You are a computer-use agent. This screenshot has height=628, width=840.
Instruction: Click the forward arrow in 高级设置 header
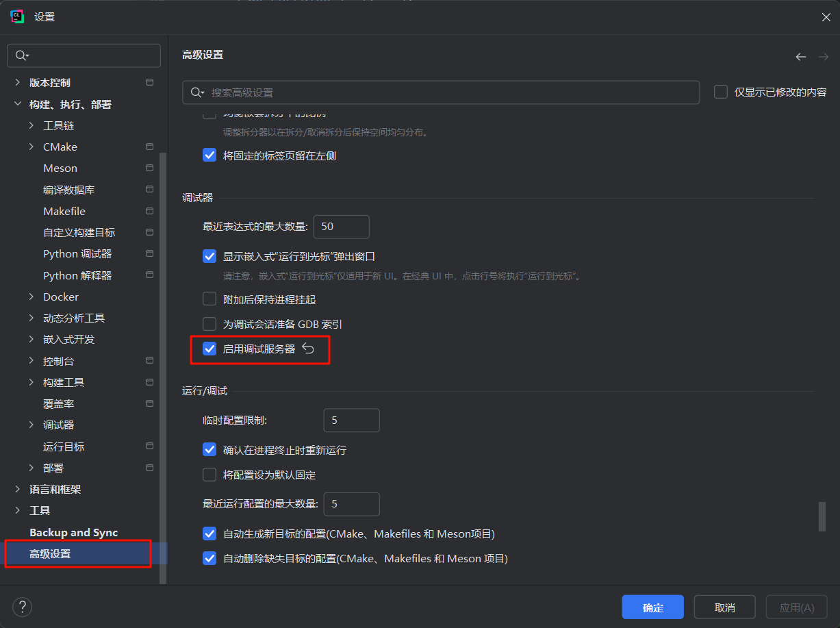[824, 57]
